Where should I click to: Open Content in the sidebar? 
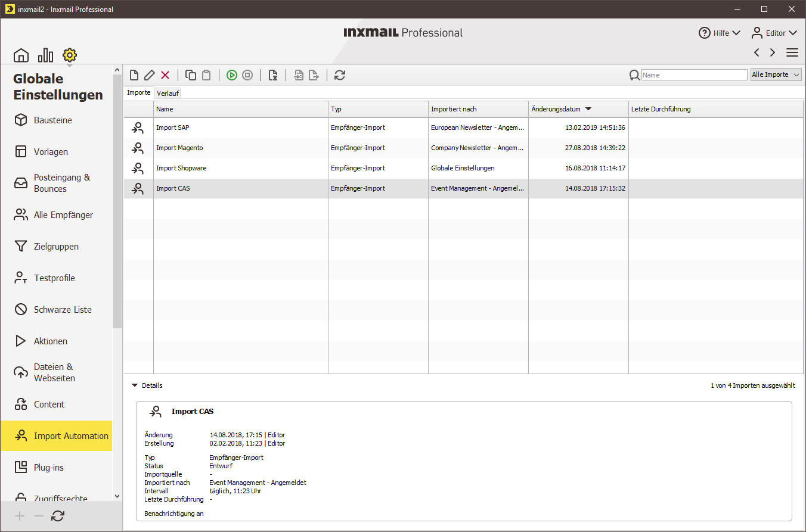click(x=56, y=405)
